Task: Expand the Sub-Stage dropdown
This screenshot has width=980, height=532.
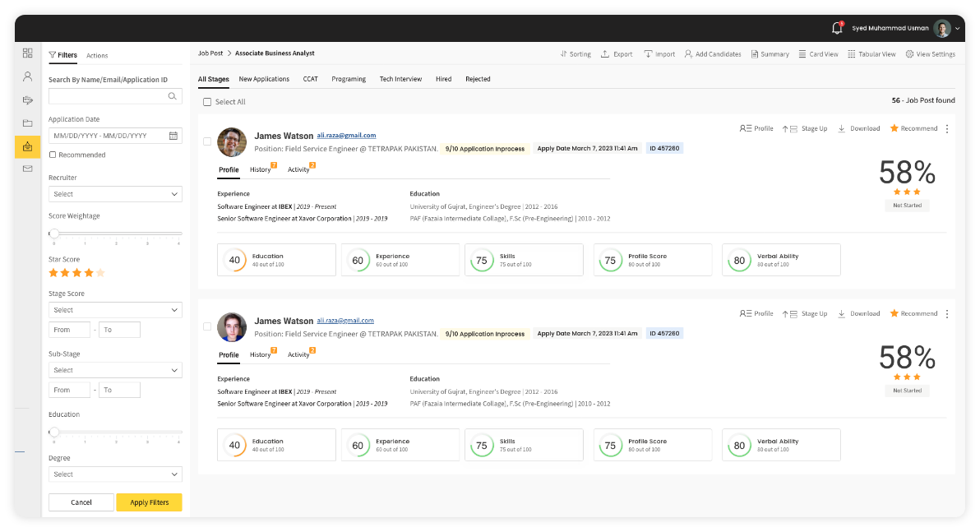Action: tap(115, 371)
